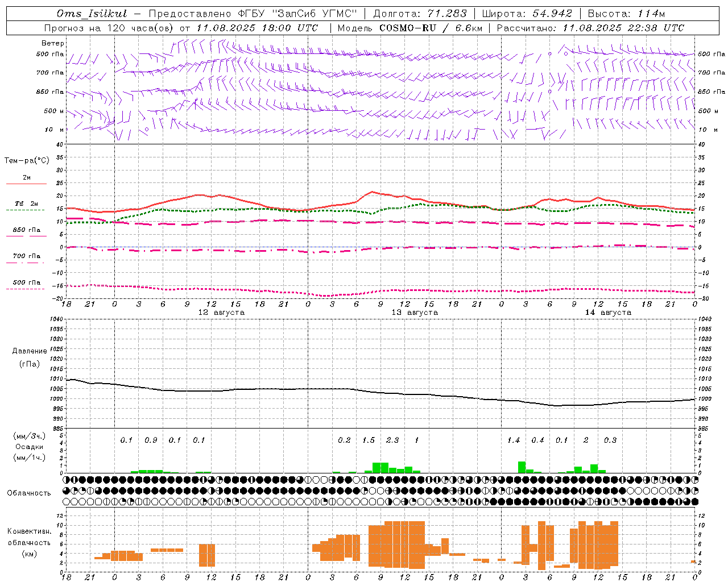The image size is (728, 582).
Task: Select the provider text ФГБУ "ЗапСиб УГМС"
Action: click(299, 14)
